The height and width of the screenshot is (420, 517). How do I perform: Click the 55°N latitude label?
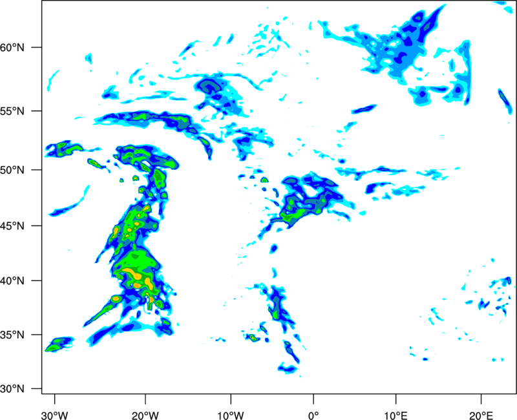12,111
